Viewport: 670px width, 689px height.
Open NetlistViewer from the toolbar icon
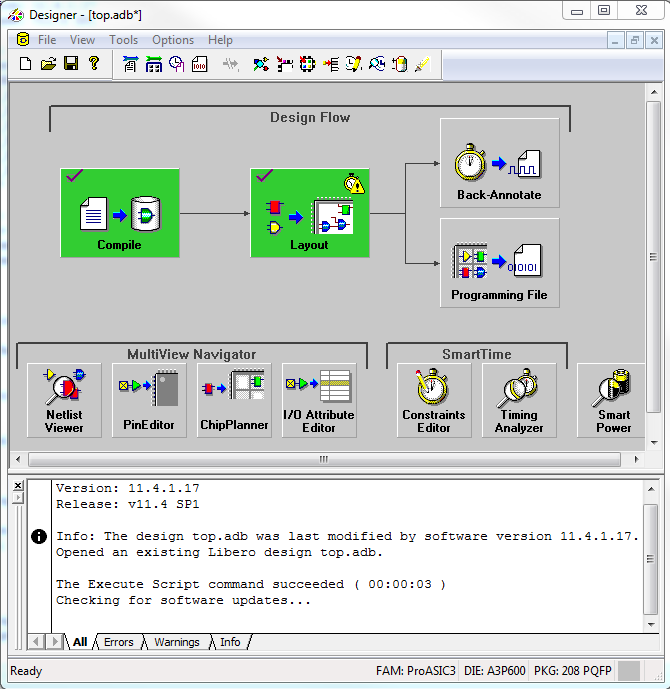click(x=261, y=65)
